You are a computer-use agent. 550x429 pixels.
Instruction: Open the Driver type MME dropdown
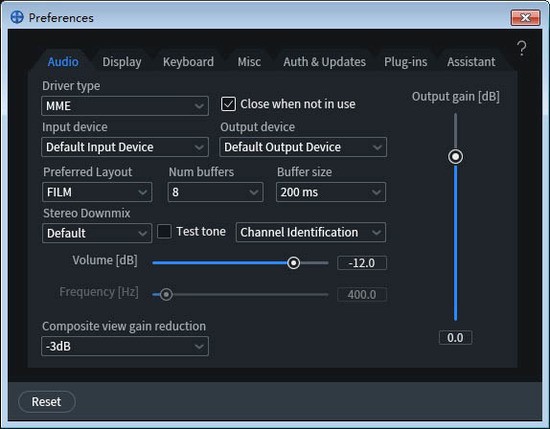[x=125, y=106]
